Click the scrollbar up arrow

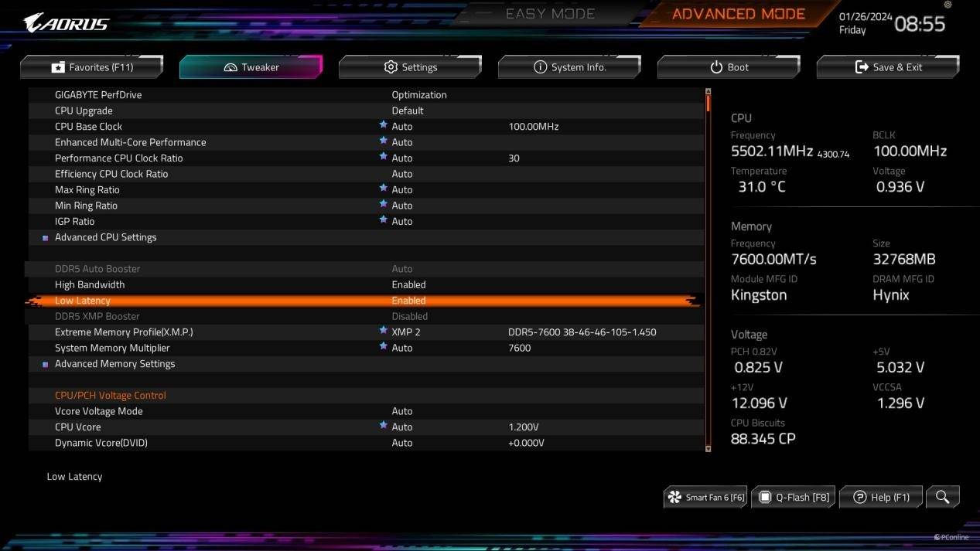(708, 92)
